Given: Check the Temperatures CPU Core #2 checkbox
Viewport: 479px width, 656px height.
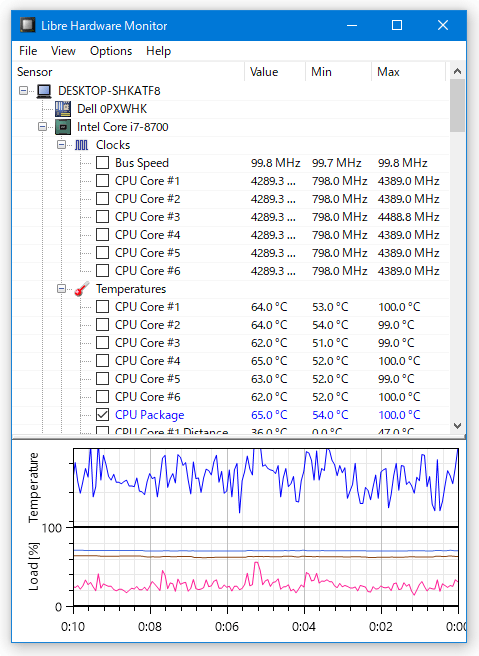Looking at the screenshot, I should (102, 325).
